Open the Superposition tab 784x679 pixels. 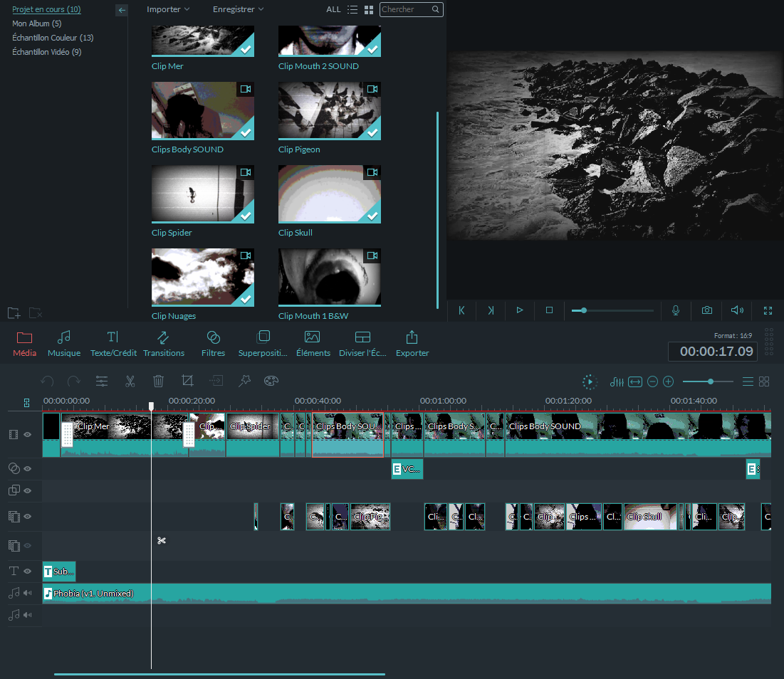[x=263, y=344]
